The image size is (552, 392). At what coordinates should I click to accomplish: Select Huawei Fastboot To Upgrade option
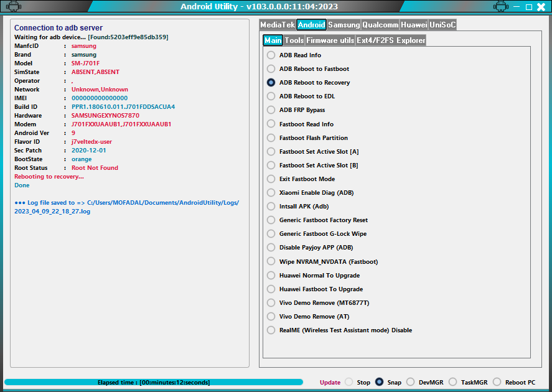tap(271, 289)
